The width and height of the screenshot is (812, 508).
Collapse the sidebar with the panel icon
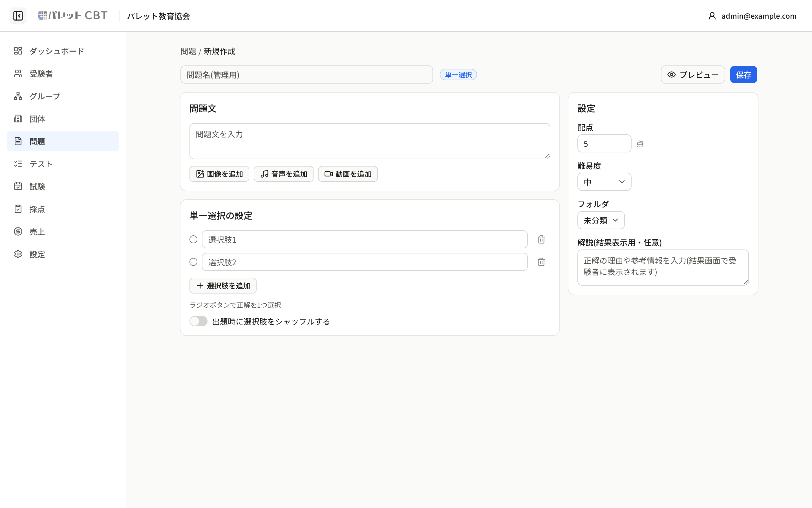[18, 16]
